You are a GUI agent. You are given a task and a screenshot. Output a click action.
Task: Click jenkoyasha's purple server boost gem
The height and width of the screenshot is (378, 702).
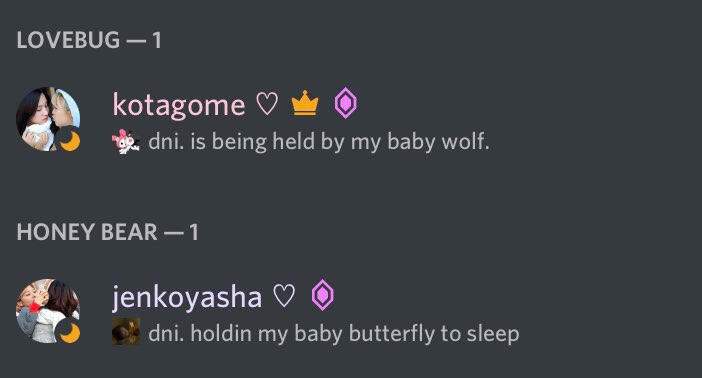tap(323, 295)
